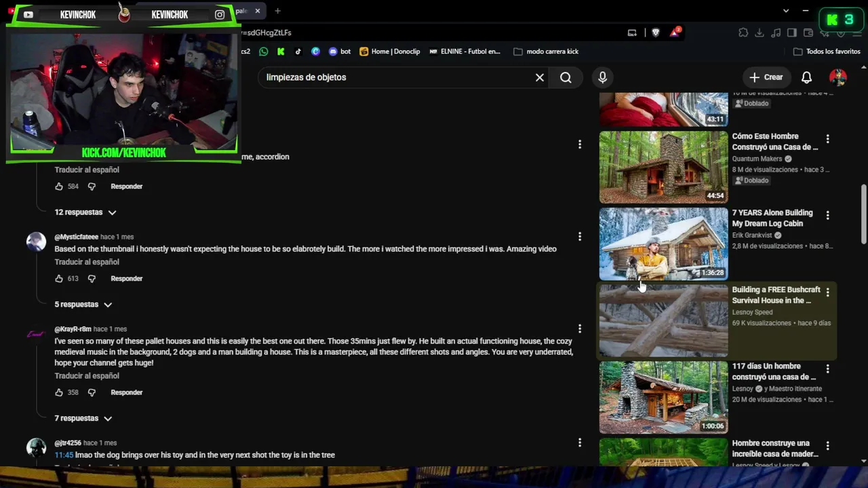Open the account avatar menu
Screen dimensions: 868x488
click(838, 77)
